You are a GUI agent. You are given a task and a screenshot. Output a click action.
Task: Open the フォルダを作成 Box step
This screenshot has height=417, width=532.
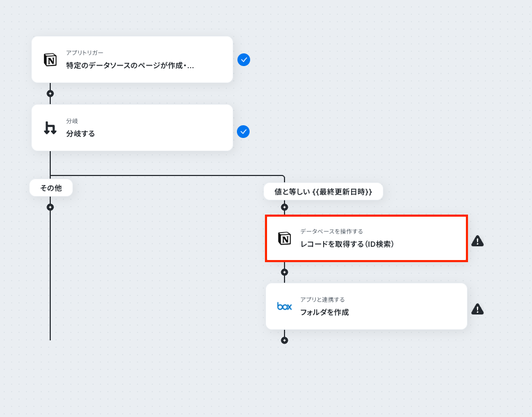click(x=366, y=307)
